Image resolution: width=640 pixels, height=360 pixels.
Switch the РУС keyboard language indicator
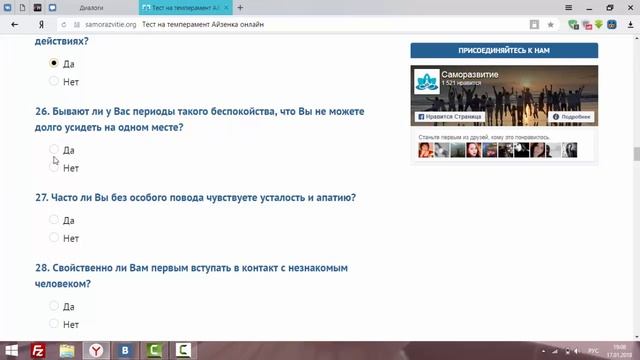pyautogui.click(x=593, y=351)
